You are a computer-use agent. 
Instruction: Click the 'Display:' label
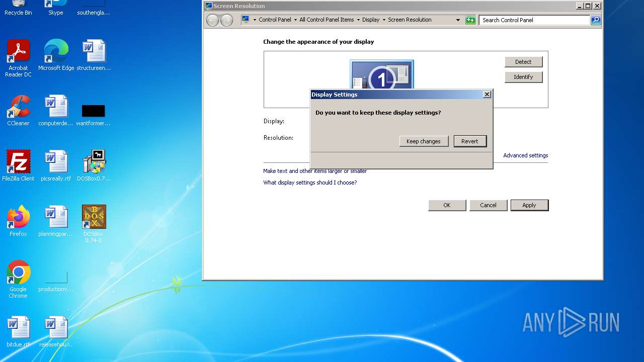(274, 121)
